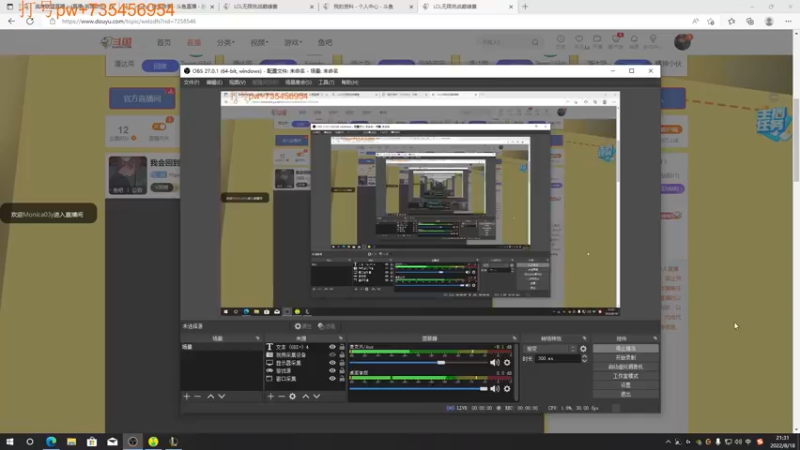
Task: Adjust the 时长 duration stepper arrows
Action: click(x=584, y=359)
